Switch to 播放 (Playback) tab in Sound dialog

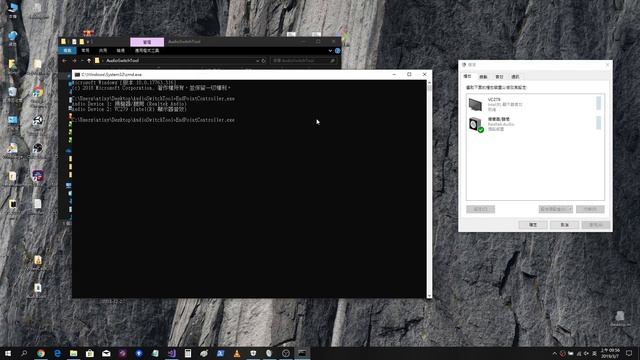[468, 76]
